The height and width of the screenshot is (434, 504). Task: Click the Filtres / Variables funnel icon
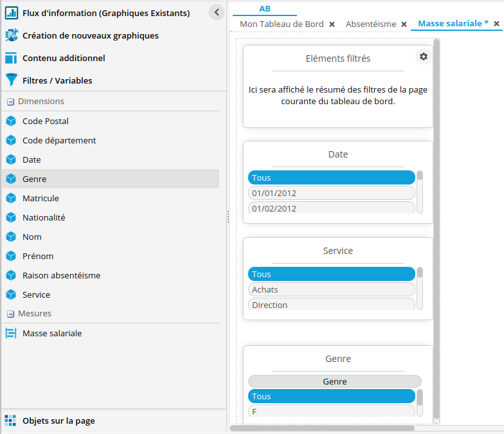pos(10,80)
